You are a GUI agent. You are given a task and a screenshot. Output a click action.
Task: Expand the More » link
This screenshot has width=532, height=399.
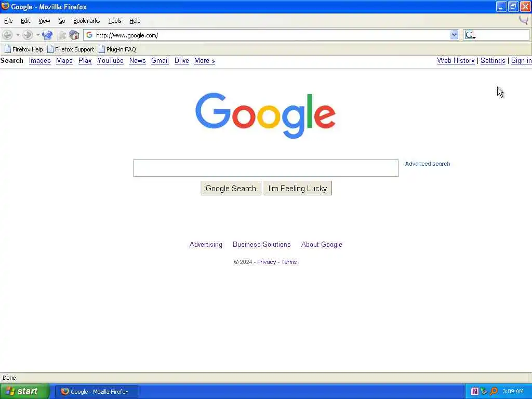tap(204, 60)
